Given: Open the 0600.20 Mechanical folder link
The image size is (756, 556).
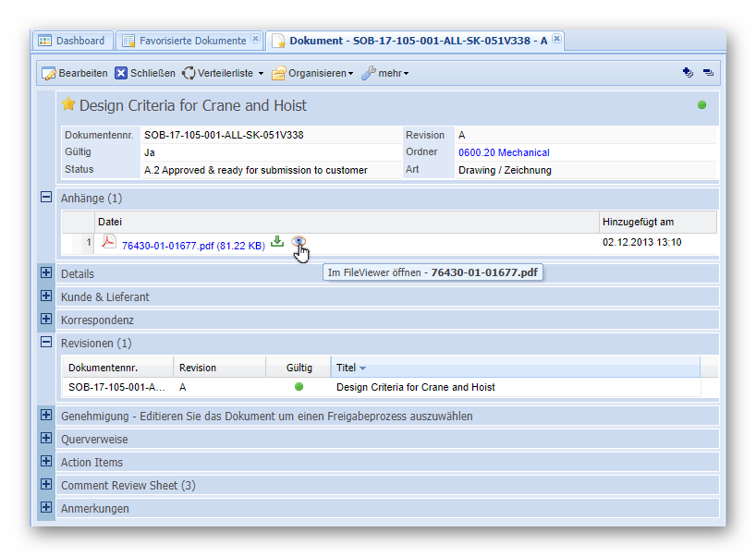Looking at the screenshot, I should (504, 152).
